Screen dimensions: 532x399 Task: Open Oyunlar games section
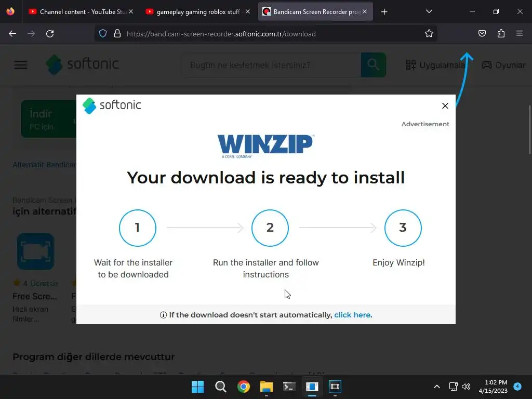pyautogui.click(x=503, y=65)
